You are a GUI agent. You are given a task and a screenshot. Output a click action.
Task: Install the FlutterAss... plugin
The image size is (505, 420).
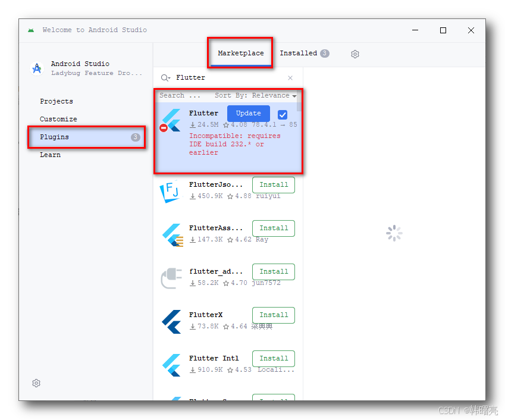point(274,228)
